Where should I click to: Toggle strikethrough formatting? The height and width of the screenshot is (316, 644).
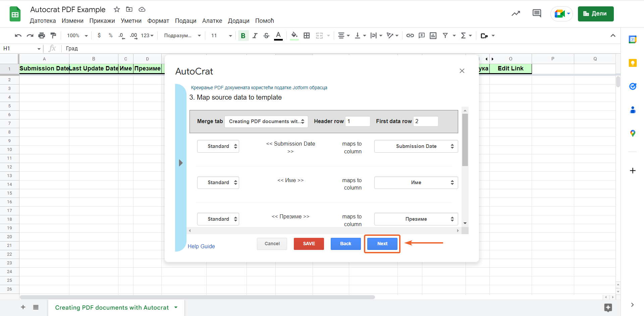(266, 36)
